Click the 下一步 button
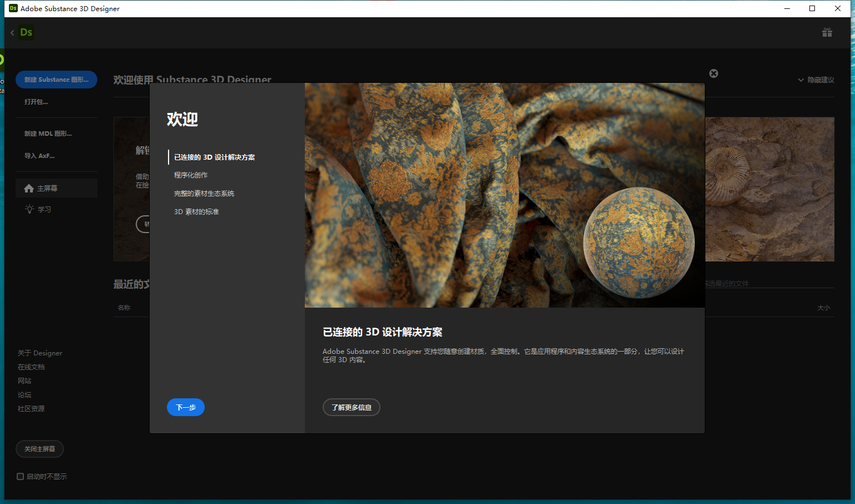The height and width of the screenshot is (504, 855). [186, 407]
